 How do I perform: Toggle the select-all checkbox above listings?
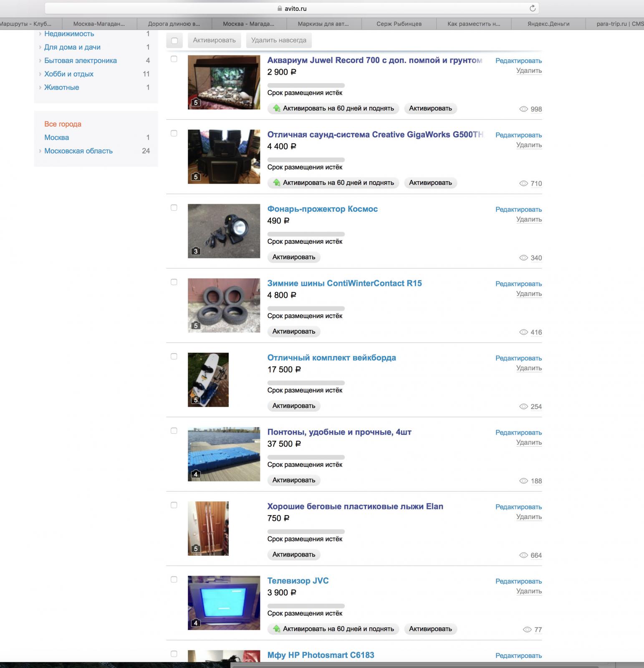174,40
